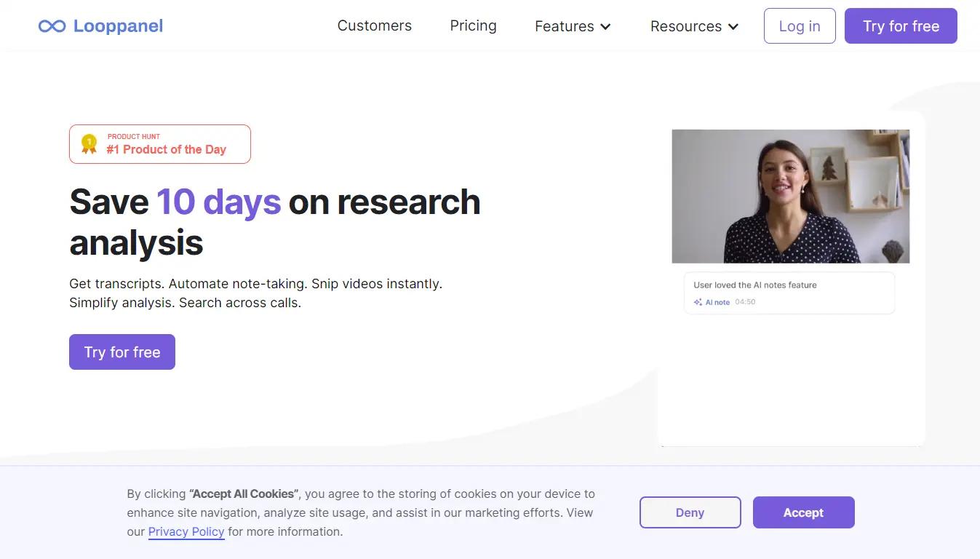Deny cookies in the banner
The image size is (980, 559).
pyautogui.click(x=690, y=512)
